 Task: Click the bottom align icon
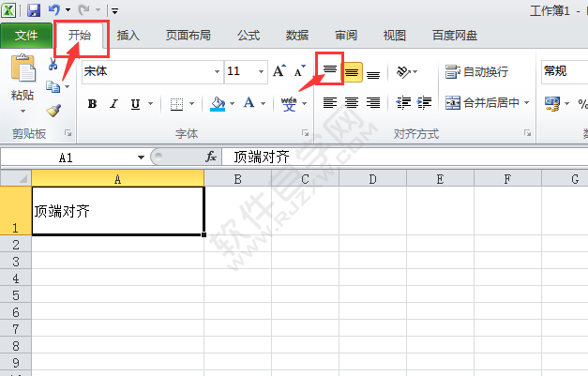click(x=373, y=72)
